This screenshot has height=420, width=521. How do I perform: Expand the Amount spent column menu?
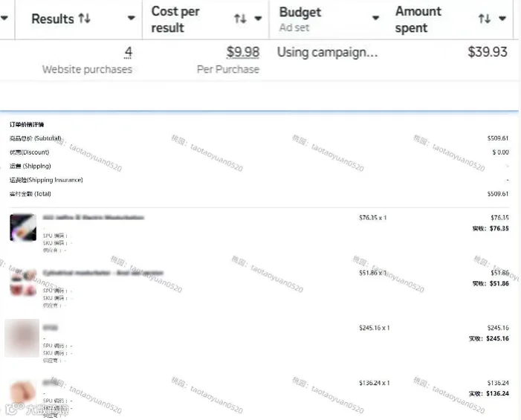click(x=502, y=19)
